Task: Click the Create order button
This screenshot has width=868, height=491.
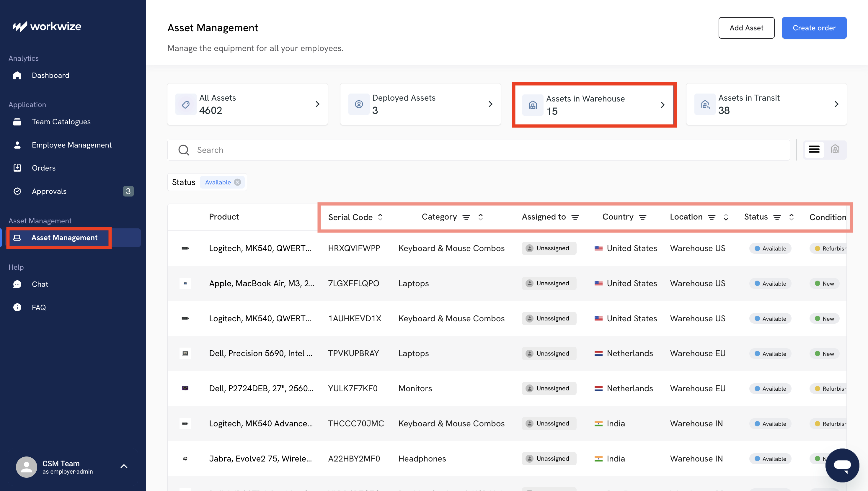Action: pos(814,28)
